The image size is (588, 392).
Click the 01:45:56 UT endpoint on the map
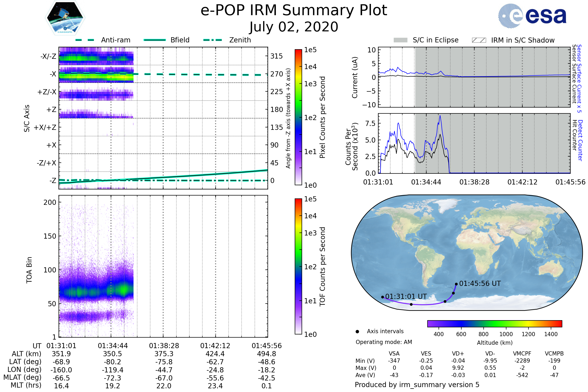[x=456, y=284]
